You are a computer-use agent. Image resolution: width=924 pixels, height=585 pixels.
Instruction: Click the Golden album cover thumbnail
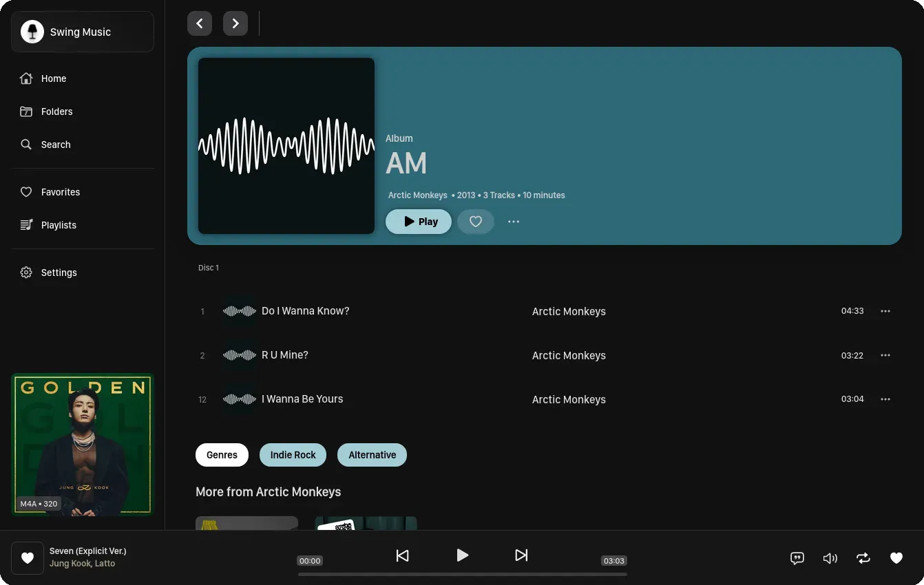pos(83,444)
